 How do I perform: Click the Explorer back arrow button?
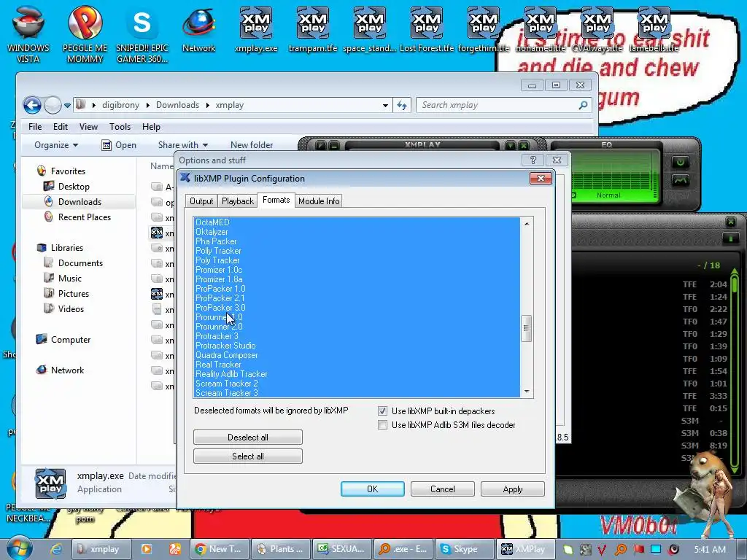pos(32,105)
